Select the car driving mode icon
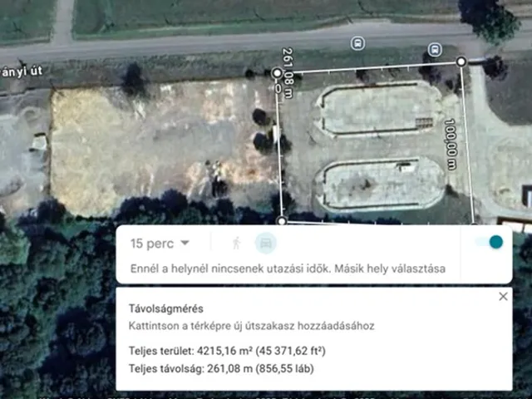The height and width of the screenshot is (399, 532). 266,243
